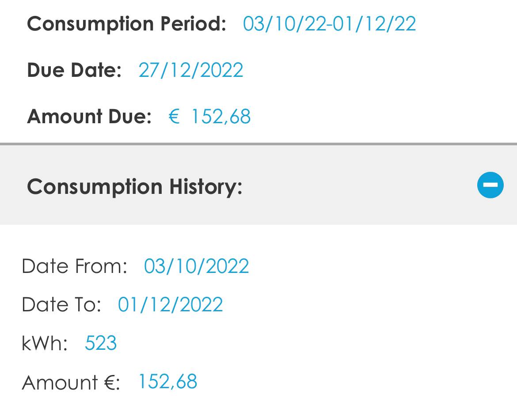Click the Due Date label
The width and height of the screenshot is (517, 420).
coord(74,70)
